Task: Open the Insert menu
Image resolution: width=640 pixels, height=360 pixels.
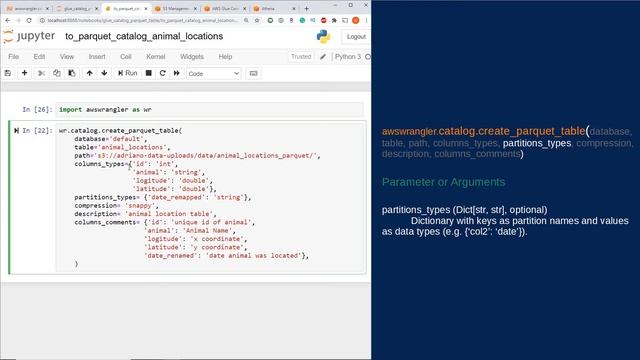Action: coord(97,57)
